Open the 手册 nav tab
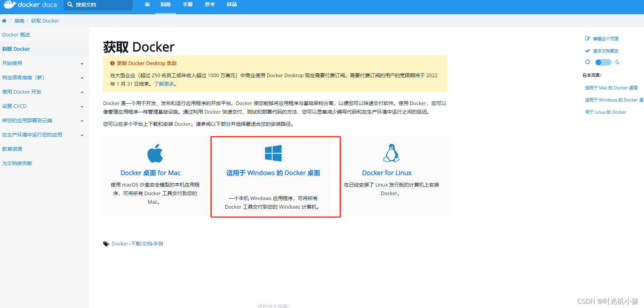 pyautogui.click(x=188, y=5)
